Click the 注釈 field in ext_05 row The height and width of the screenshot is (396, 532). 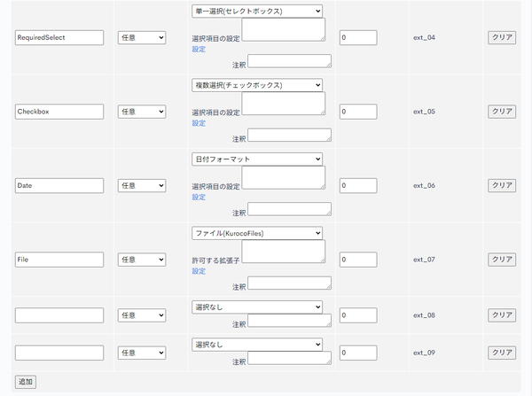[289, 135]
